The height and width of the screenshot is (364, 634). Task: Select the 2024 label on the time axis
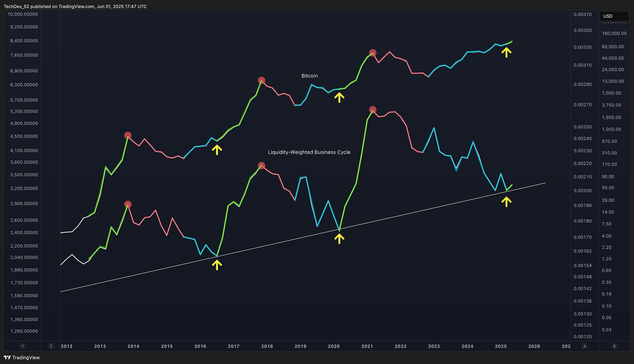[x=468, y=346]
